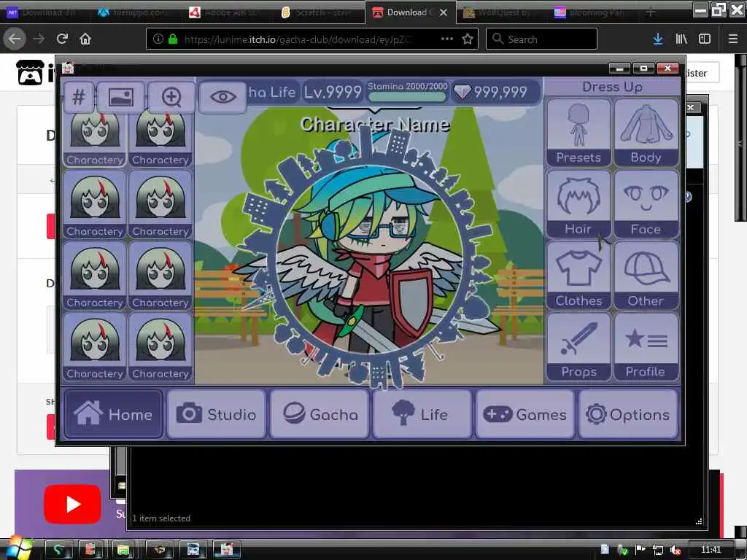Open the folder icon in taskbar
Screen dimensions: 747x560
(x=123, y=550)
